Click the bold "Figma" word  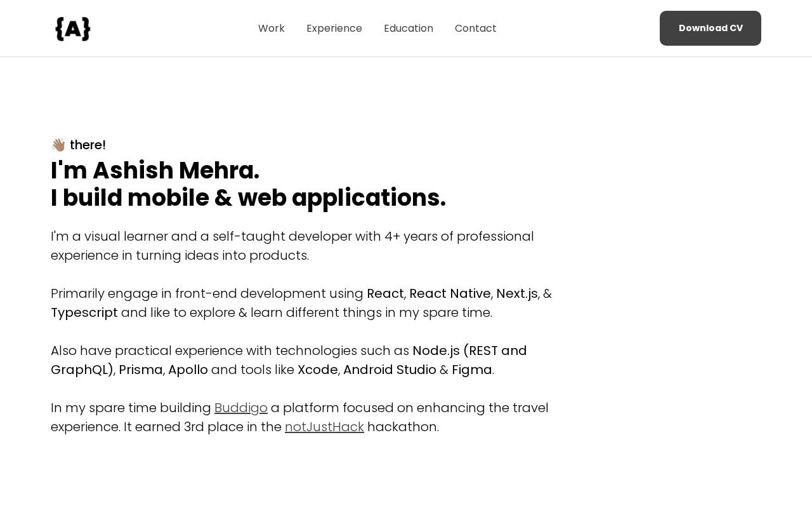click(x=472, y=370)
